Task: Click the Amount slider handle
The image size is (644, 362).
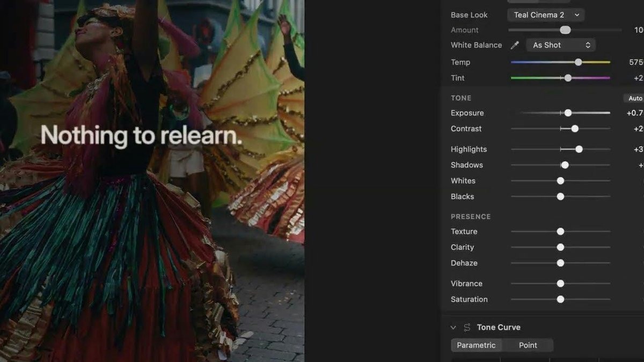Action: coord(565,30)
